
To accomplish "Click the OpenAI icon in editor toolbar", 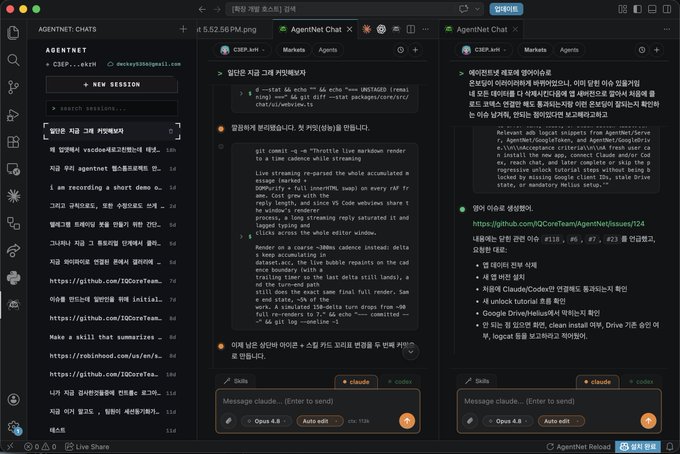I will pos(381,29).
